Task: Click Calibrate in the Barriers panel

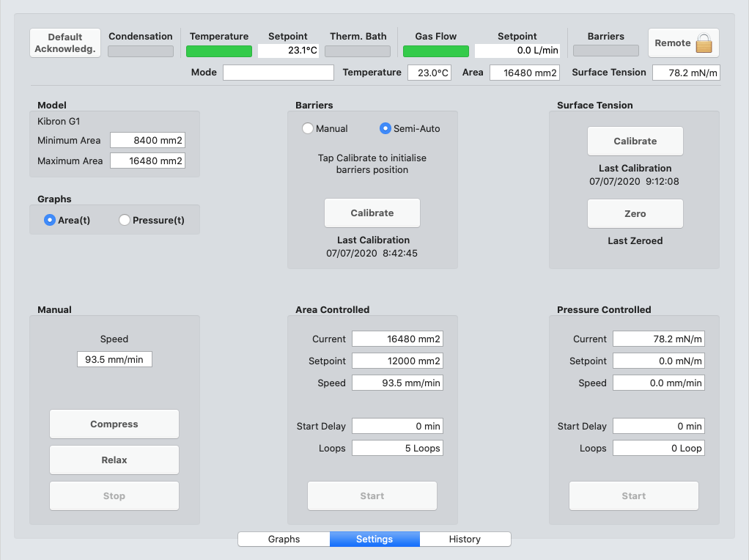Action: 372,213
